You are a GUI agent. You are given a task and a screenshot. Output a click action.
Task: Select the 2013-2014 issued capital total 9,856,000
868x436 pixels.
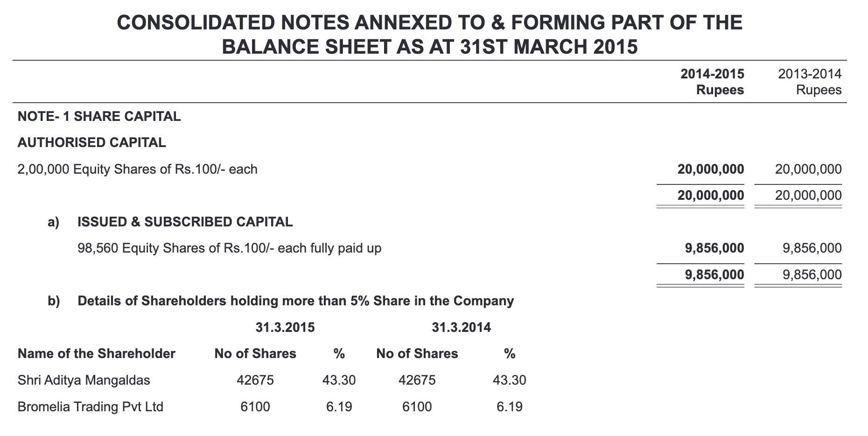(x=812, y=274)
